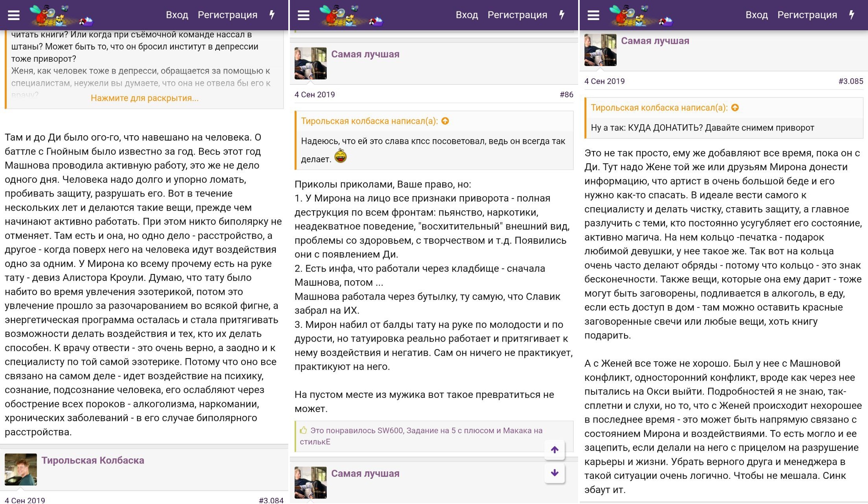Click lightning bolt icon in right panel header
Viewport: 868px width, 504px height.
coord(852,15)
